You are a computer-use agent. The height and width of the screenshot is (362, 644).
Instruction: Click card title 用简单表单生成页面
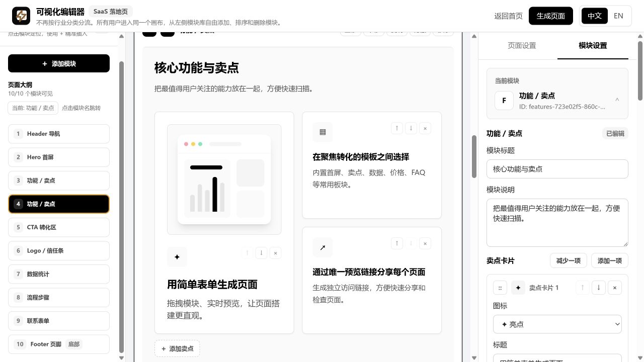coord(212,285)
